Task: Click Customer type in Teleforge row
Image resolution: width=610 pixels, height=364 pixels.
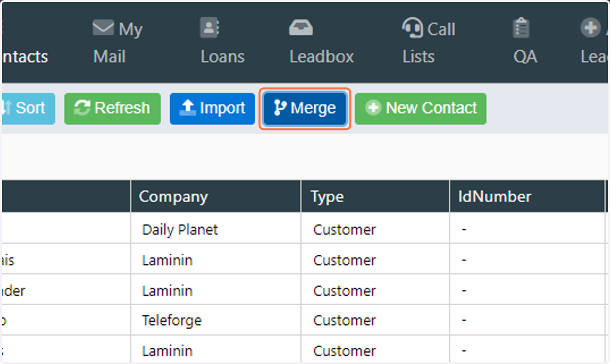Action: [376, 320]
